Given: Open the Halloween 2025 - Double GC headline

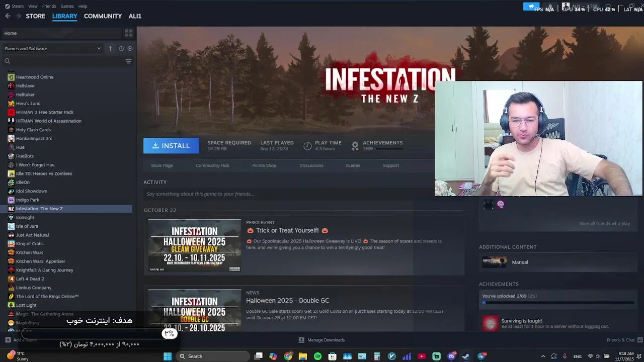Looking at the screenshot, I should coord(287,301).
